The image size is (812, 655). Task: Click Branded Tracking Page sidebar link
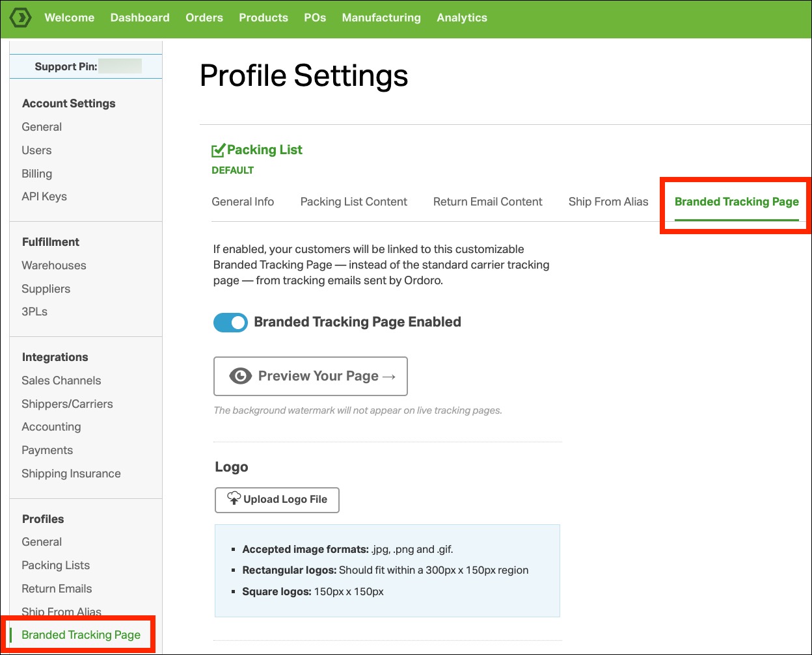(x=81, y=635)
